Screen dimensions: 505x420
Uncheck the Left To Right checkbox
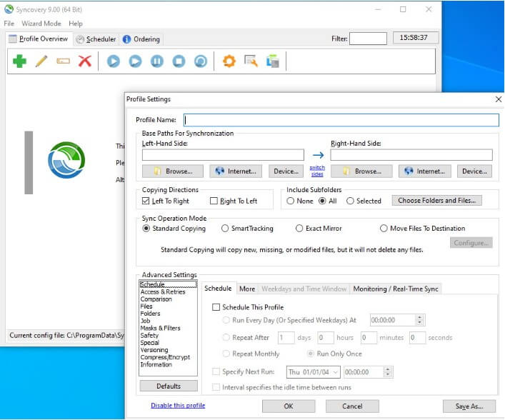click(146, 201)
